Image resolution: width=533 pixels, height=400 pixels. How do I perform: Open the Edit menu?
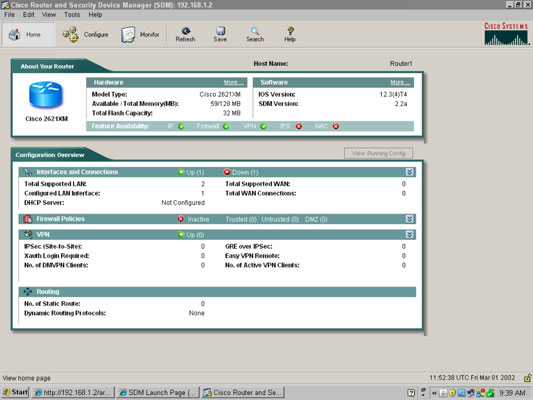click(x=29, y=15)
